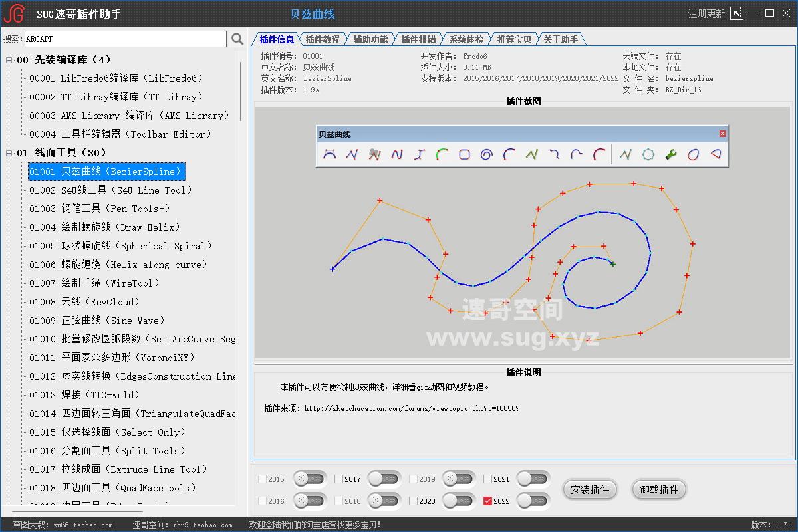The image size is (798, 532).
Task: Toggle the switch beside 2017
Action: pos(384,479)
